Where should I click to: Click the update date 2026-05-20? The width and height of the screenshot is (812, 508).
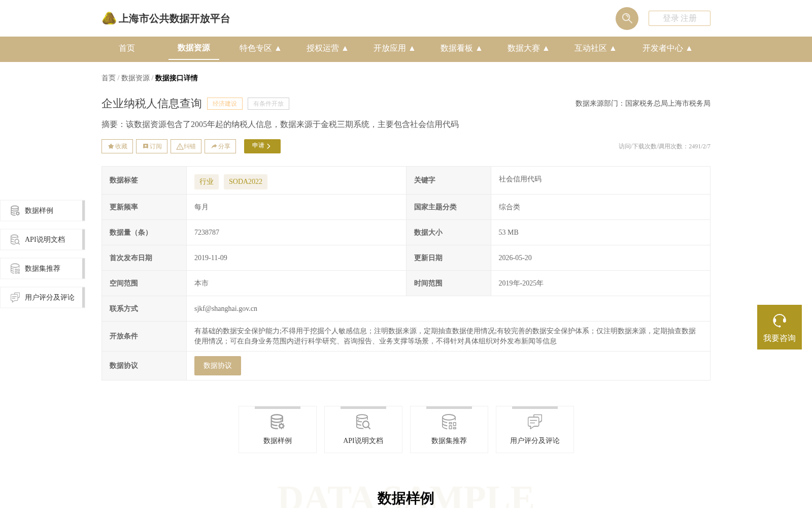(x=515, y=258)
